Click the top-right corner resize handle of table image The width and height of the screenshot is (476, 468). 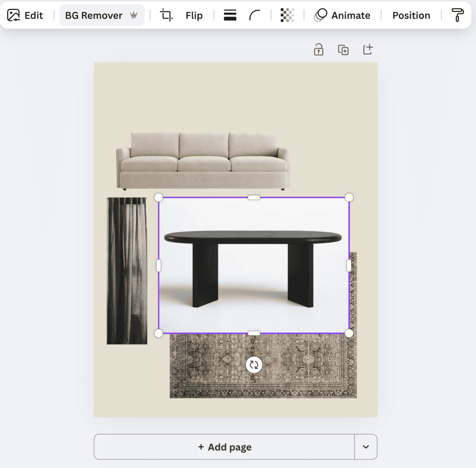tap(349, 198)
